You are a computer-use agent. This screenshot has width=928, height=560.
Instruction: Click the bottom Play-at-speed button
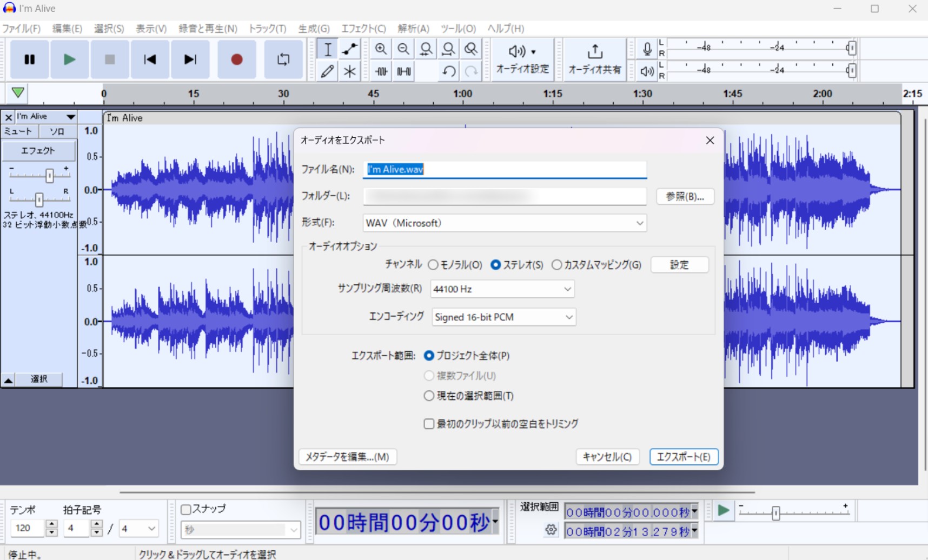[x=723, y=510]
